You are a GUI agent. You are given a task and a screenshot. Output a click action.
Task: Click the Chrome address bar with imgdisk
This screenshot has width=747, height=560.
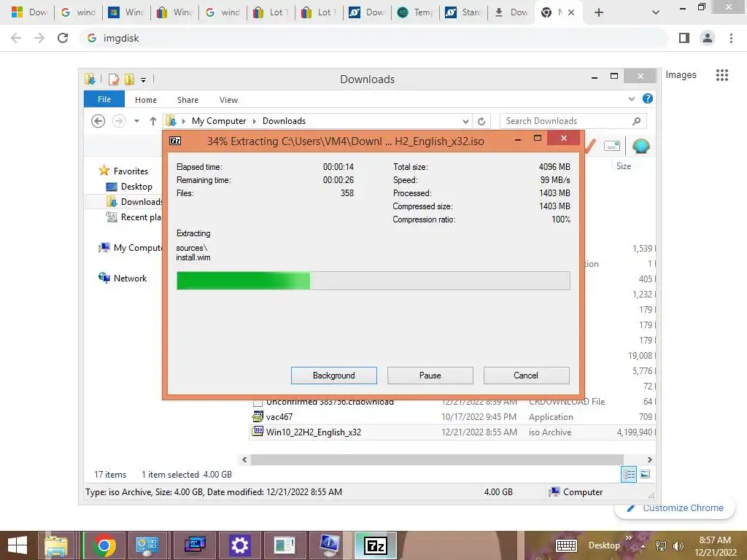(374, 38)
